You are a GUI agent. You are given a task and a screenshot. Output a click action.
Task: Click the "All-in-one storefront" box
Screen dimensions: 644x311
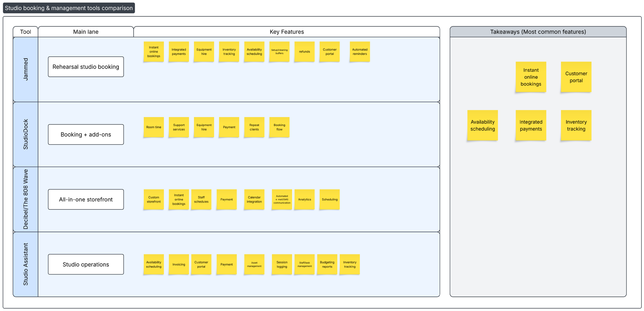click(86, 199)
